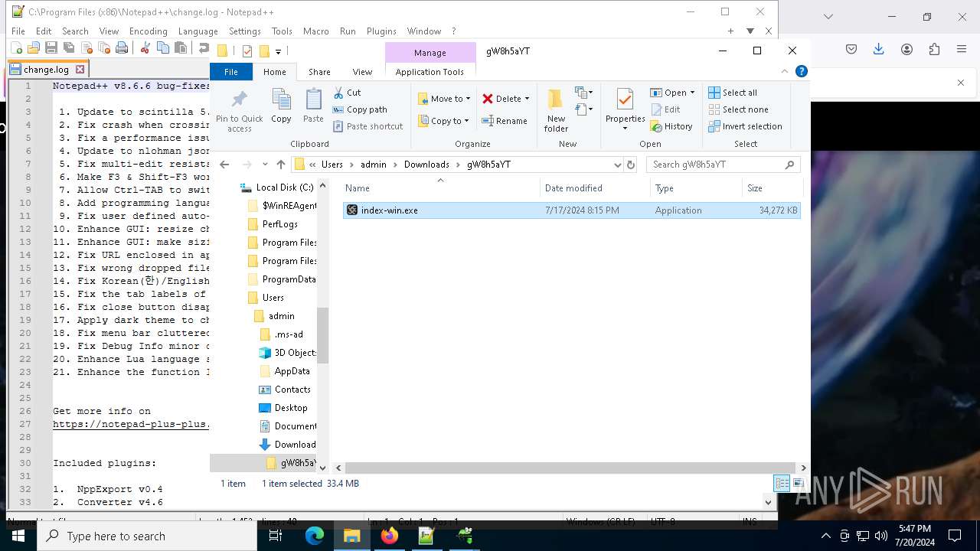Image resolution: width=980 pixels, height=551 pixels.
Task: Sort by Date modified column
Action: 593,188
